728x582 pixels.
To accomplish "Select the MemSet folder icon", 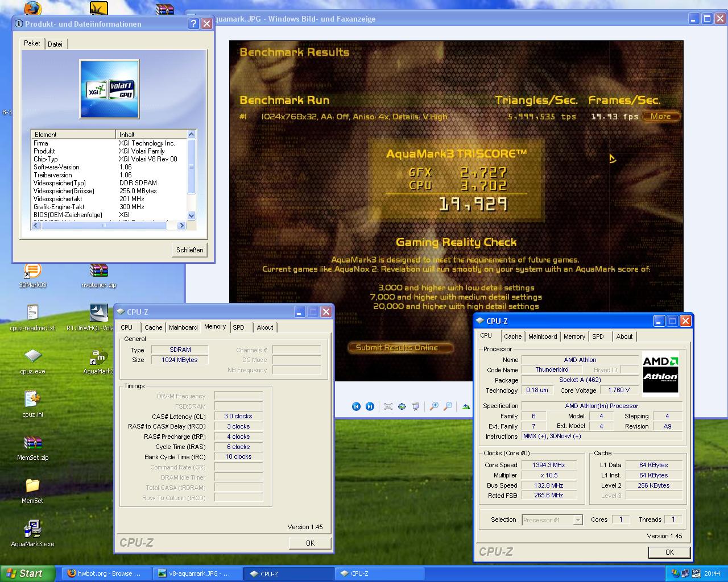I will (32, 490).
